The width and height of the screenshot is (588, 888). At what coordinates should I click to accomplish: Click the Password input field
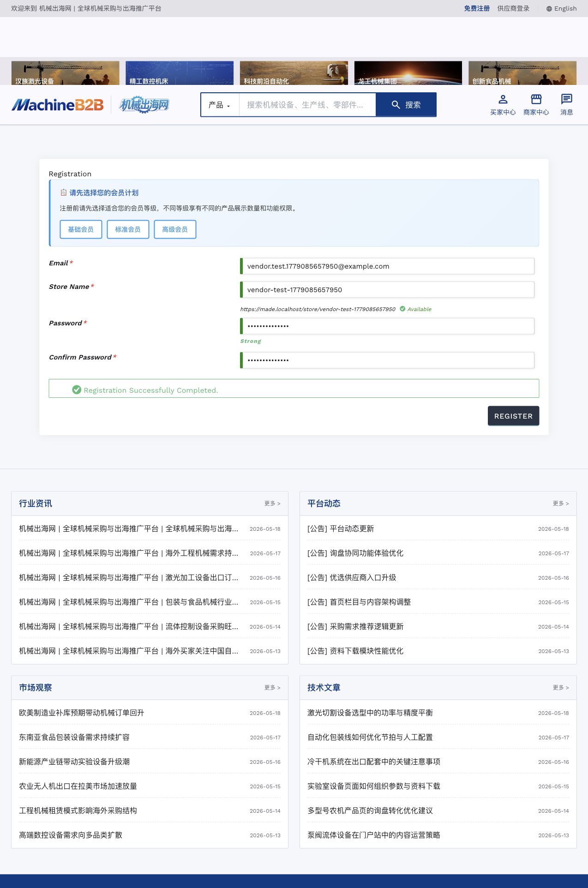(387, 326)
